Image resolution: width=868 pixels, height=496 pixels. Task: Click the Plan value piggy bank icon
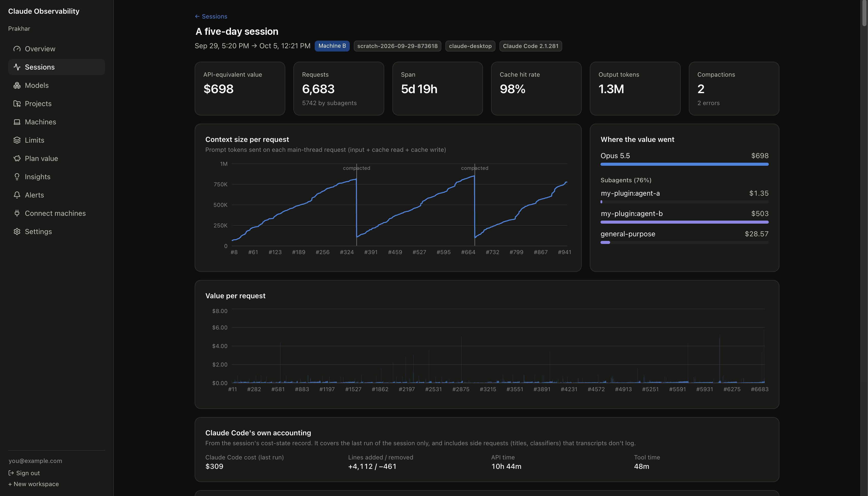pos(17,158)
